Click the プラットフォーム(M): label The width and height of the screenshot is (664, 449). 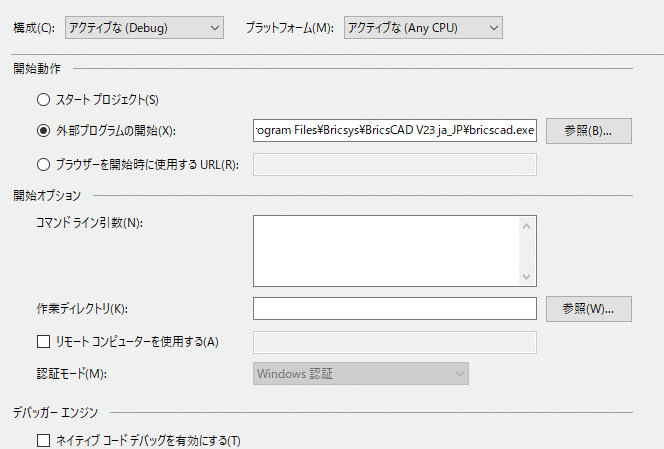[x=290, y=28]
